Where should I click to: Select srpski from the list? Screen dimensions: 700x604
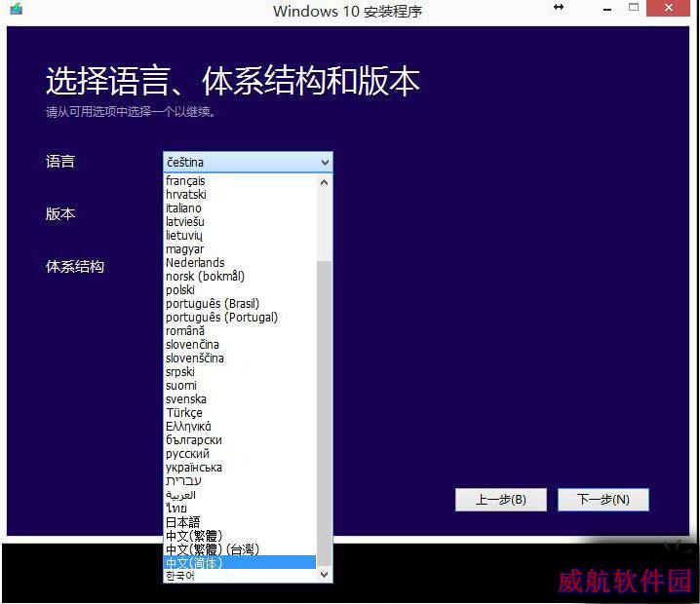240,372
